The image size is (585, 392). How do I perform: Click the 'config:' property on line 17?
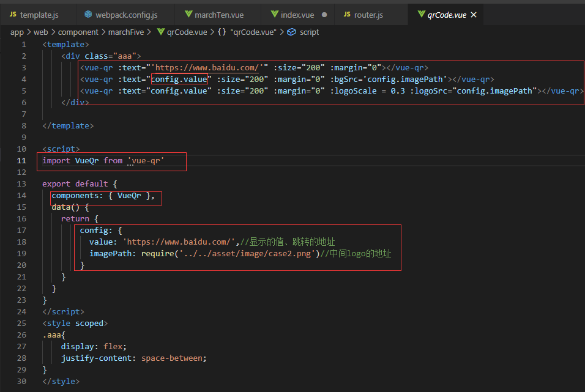coord(96,231)
